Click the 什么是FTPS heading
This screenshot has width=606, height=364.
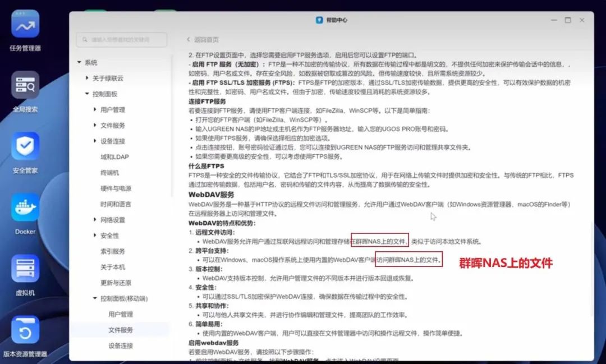206,166
